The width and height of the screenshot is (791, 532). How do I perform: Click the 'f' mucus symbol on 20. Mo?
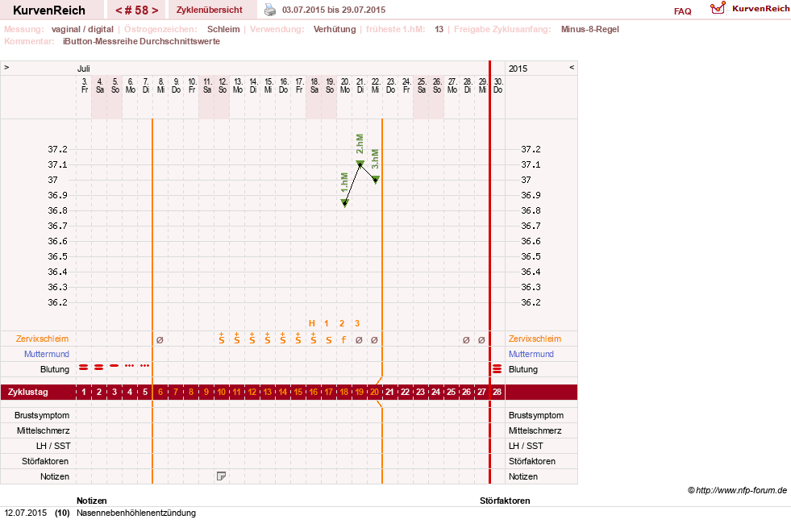coord(343,339)
